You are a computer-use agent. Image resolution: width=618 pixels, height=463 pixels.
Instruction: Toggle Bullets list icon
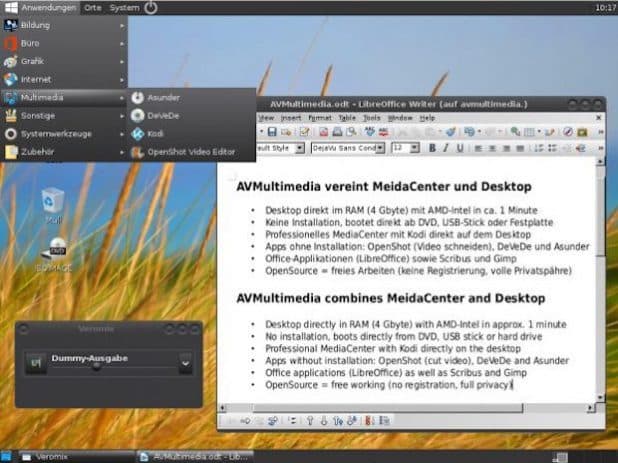click(553, 148)
